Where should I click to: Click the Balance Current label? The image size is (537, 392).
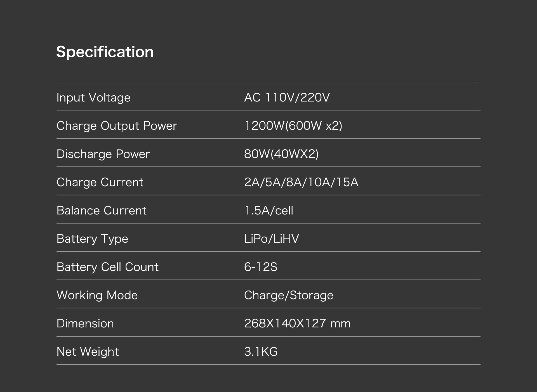coord(101,211)
